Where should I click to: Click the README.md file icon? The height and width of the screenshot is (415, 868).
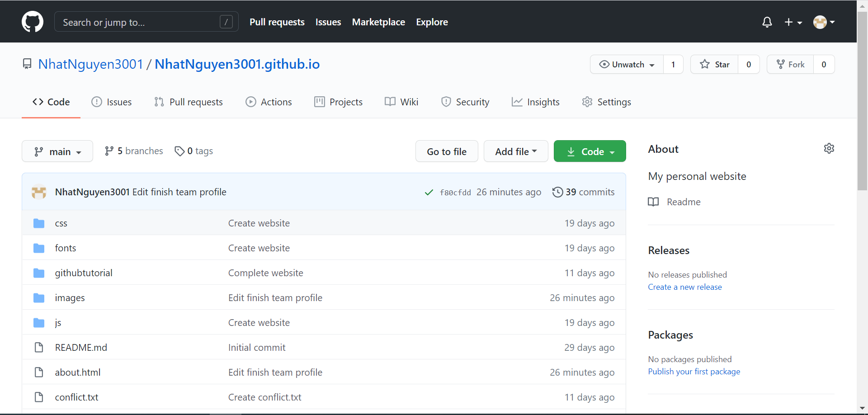39,348
